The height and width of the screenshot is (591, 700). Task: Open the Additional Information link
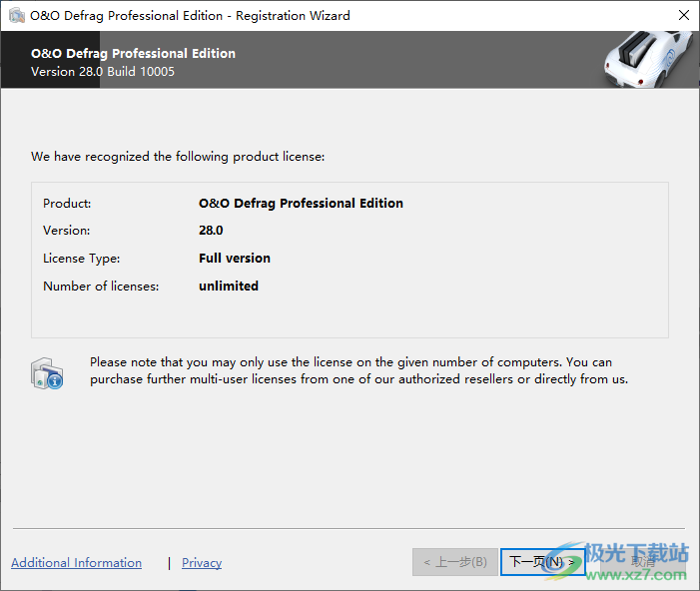76,563
